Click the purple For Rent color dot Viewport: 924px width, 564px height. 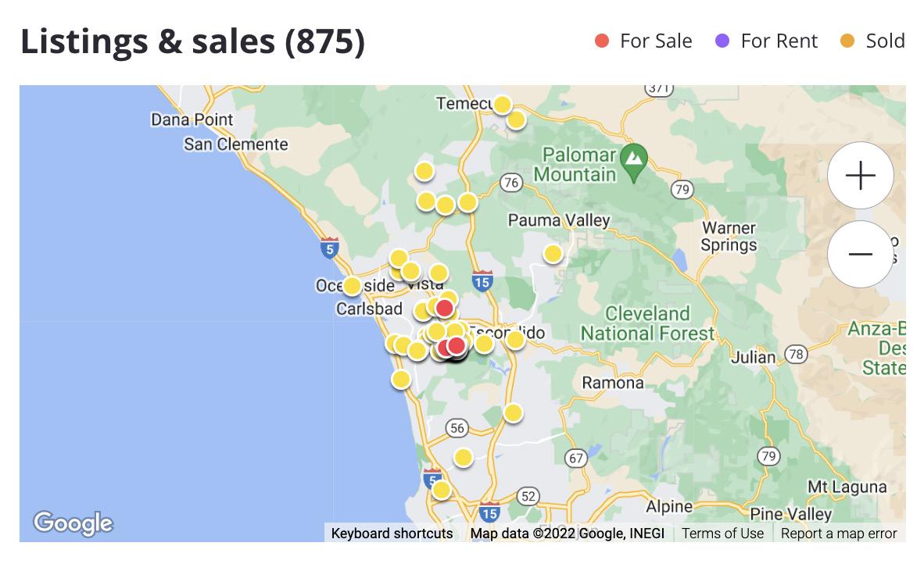(x=722, y=41)
